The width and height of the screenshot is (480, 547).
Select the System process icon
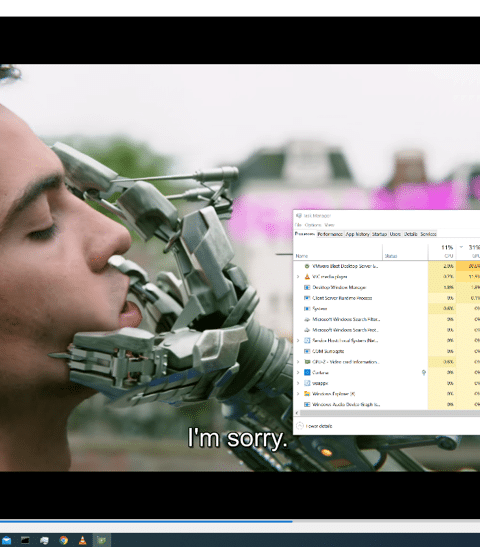(x=307, y=309)
